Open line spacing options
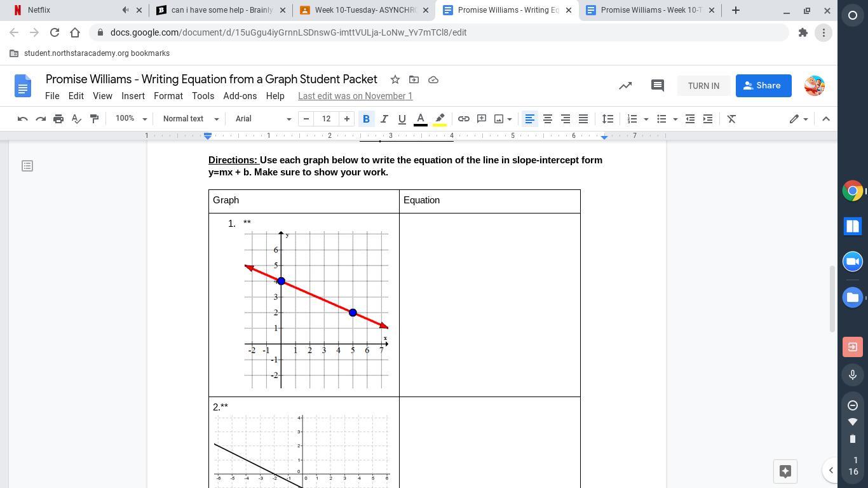Image resolution: width=868 pixels, height=488 pixels. tap(608, 119)
